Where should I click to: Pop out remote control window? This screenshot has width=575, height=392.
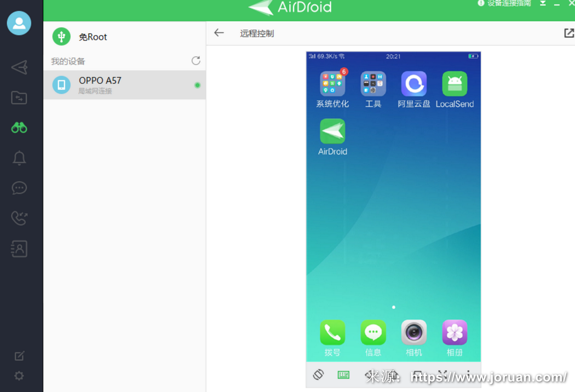(569, 33)
